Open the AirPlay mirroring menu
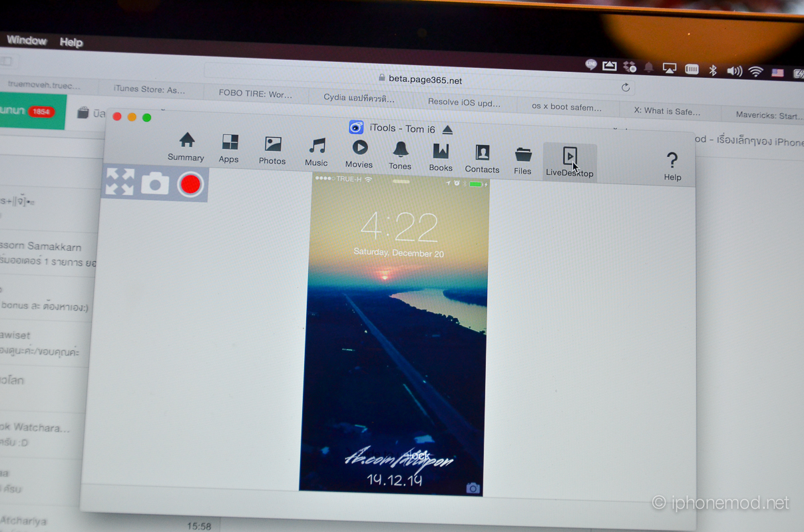Screen dimensions: 804x532 coord(669,67)
